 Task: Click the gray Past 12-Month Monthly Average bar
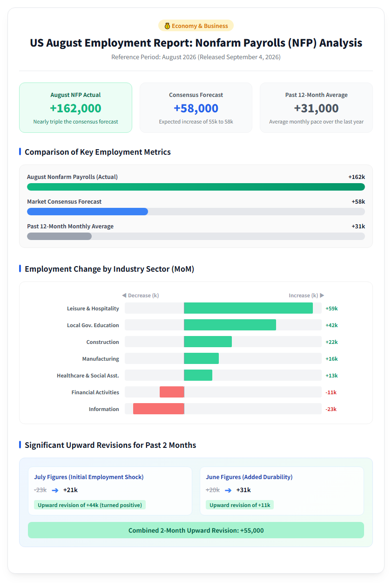pos(59,236)
